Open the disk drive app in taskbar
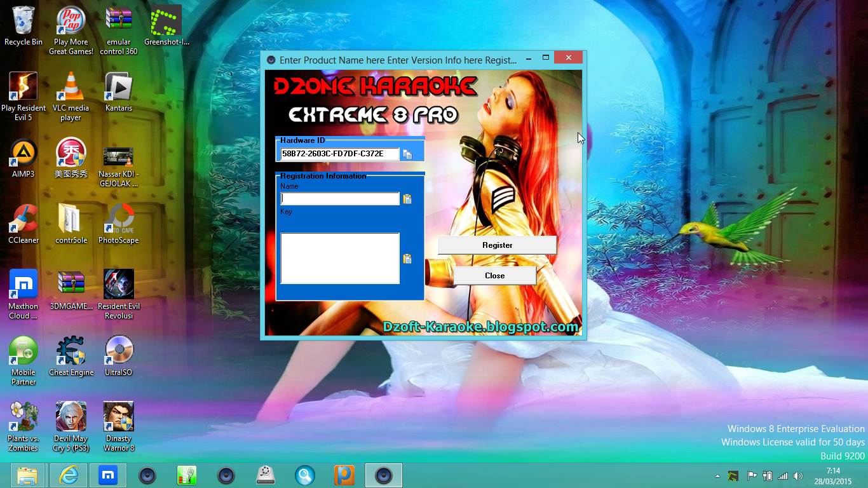 pos(266,475)
